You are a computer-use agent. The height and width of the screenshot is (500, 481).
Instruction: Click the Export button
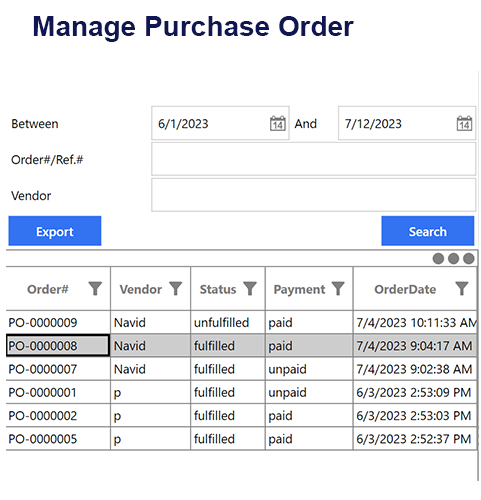(x=55, y=231)
